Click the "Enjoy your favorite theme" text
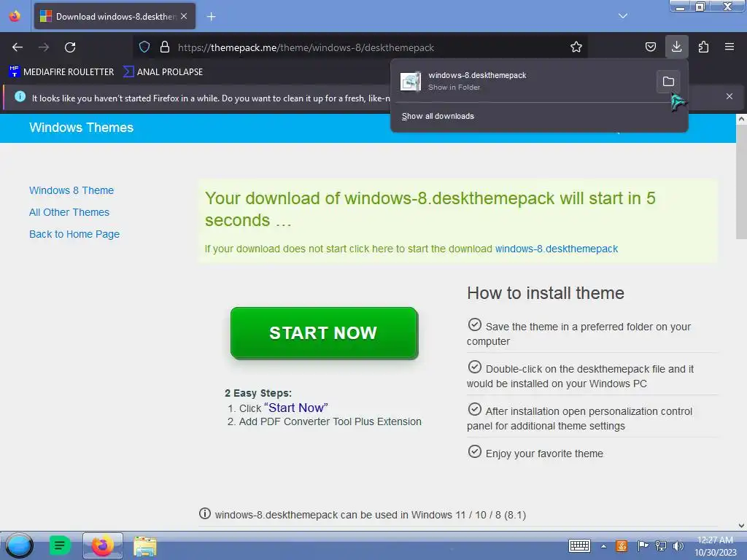 tap(544, 454)
